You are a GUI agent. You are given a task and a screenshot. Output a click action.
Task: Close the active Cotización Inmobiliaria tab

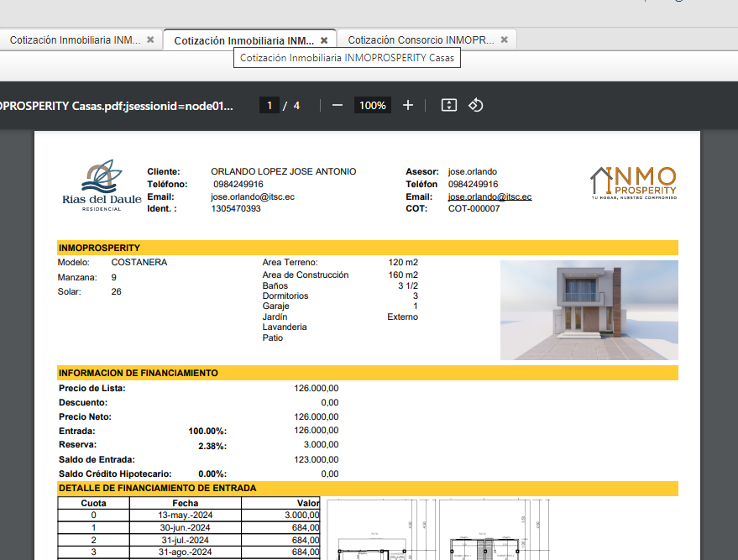point(324,40)
